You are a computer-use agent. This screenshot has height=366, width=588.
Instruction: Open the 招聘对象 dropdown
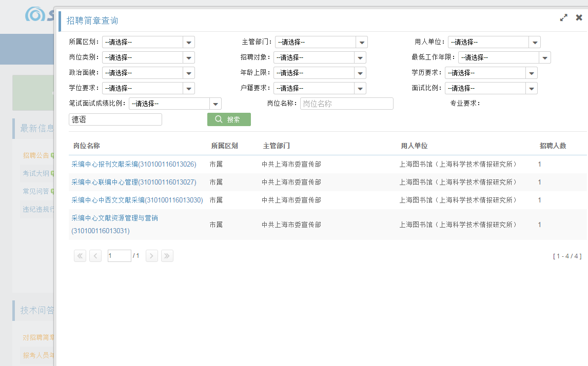pyautogui.click(x=320, y=57)
